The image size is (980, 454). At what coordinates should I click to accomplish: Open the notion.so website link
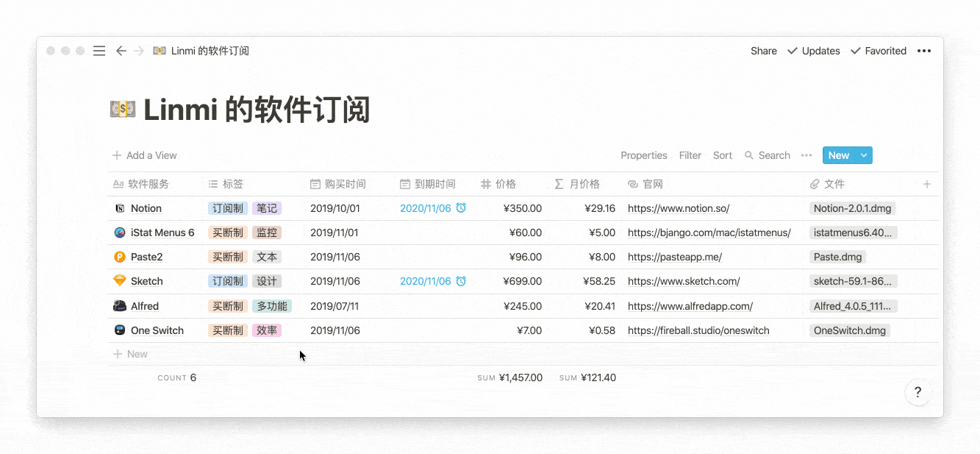click(679, 208)
